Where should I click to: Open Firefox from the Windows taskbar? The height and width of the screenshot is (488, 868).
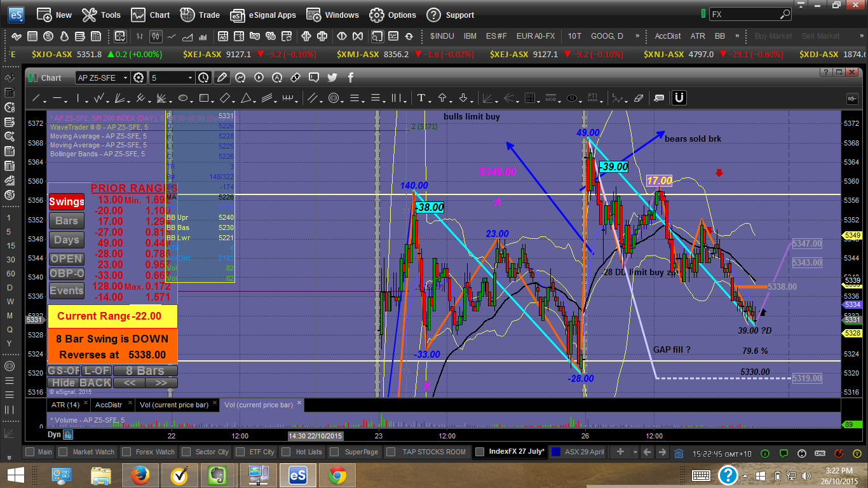pyautogui.click(x=140, y=475)
